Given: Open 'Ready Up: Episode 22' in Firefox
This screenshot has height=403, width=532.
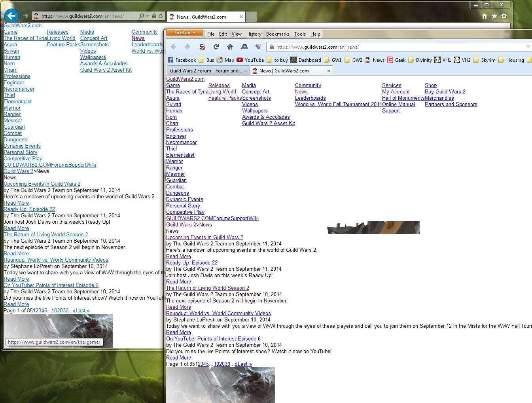Looking at the screenshot, I should (192, 263).
